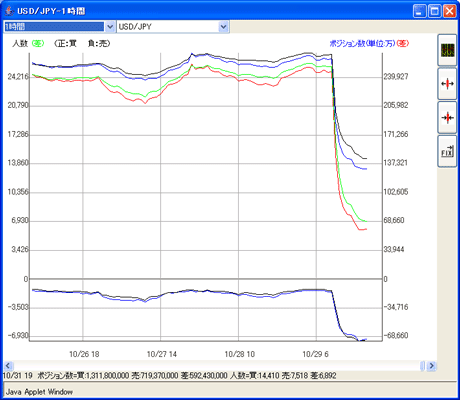Click the blue ポジション数(単位:万) legend label
This screenshot has height=400, width=460.
coord(362,43)
